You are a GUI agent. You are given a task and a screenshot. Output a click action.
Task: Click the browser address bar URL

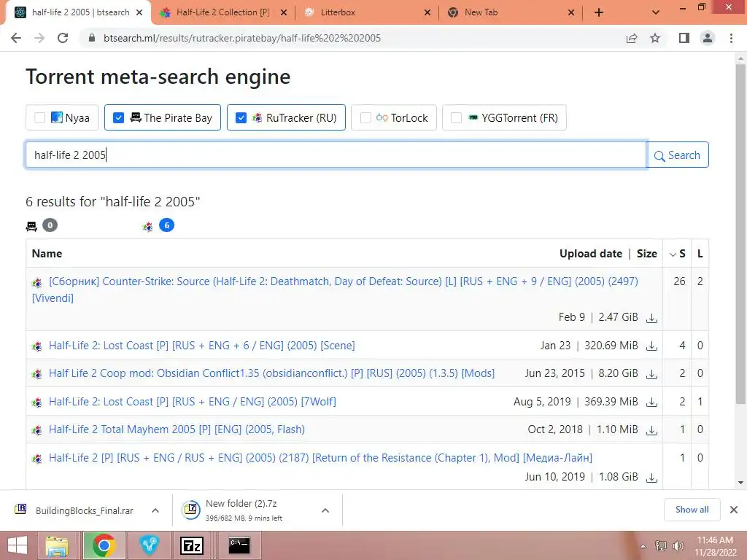click(242, 38)
